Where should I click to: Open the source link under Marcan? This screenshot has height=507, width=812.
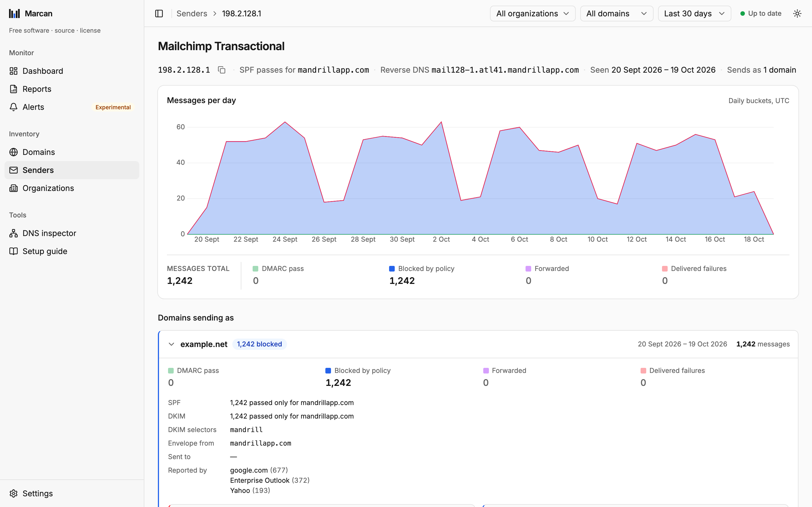tap(64, 30)
